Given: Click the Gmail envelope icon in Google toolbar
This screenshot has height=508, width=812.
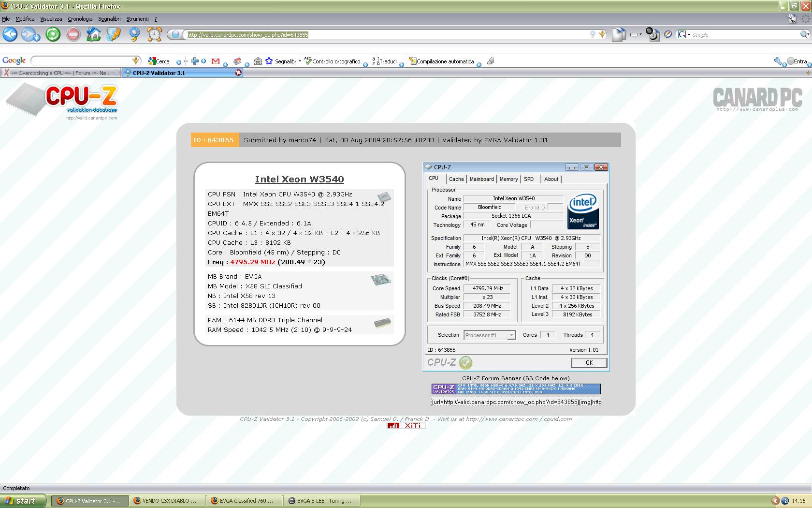Looking at the screenshot, I should point(216,61).
